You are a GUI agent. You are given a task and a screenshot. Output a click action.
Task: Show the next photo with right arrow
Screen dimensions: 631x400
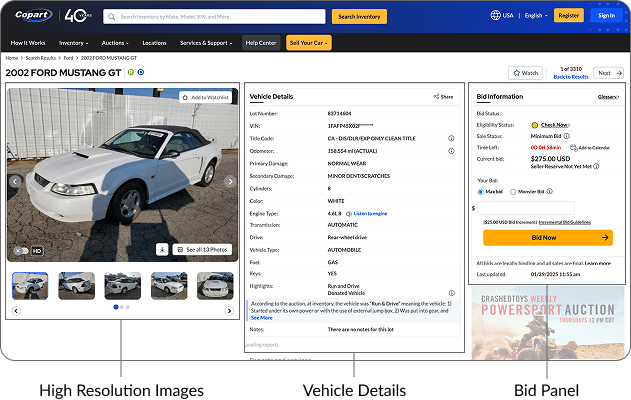(x=230, y=182)
